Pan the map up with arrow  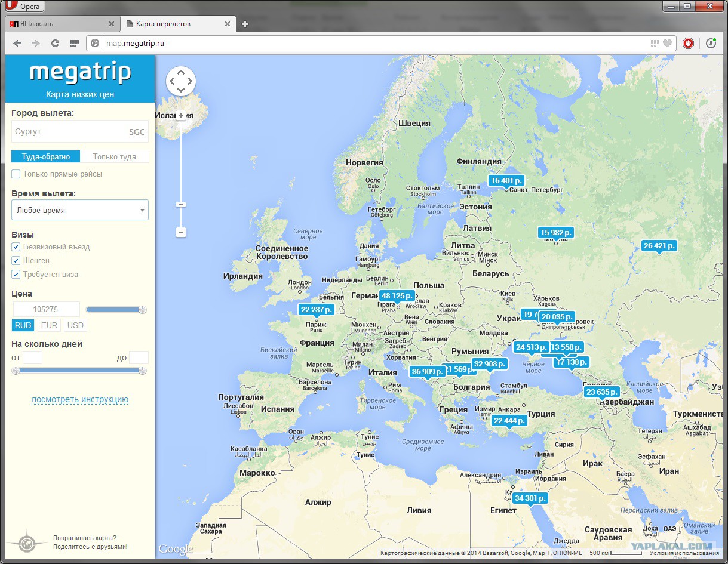(x=181, y=73)
